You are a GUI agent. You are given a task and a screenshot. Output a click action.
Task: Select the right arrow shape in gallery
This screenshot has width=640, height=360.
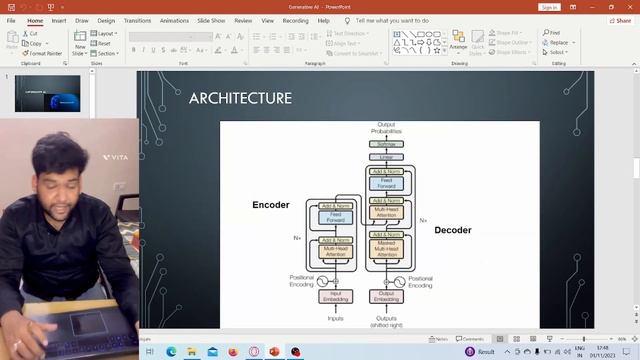[420, 42]
